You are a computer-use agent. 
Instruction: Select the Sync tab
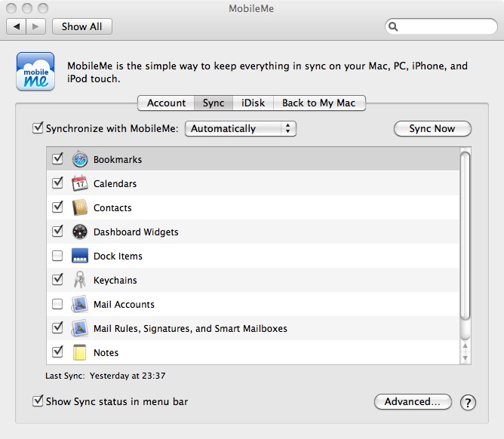click(214, 103)
